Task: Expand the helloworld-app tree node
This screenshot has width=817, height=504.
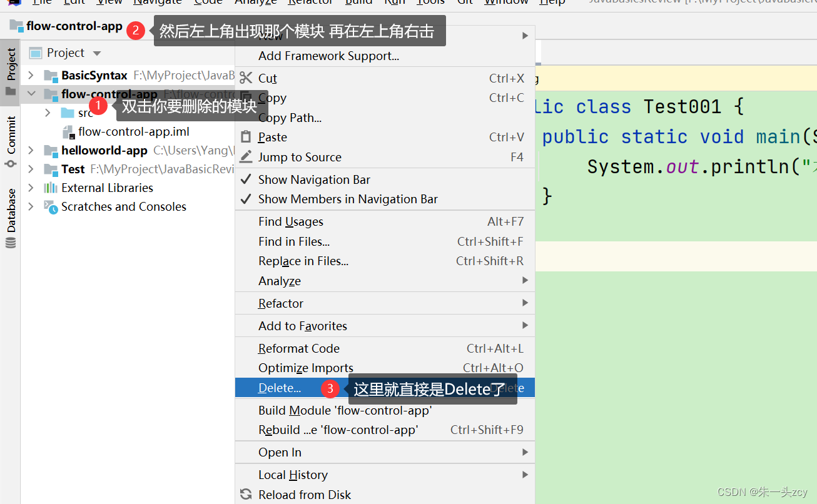Action: tap(31, 151)
